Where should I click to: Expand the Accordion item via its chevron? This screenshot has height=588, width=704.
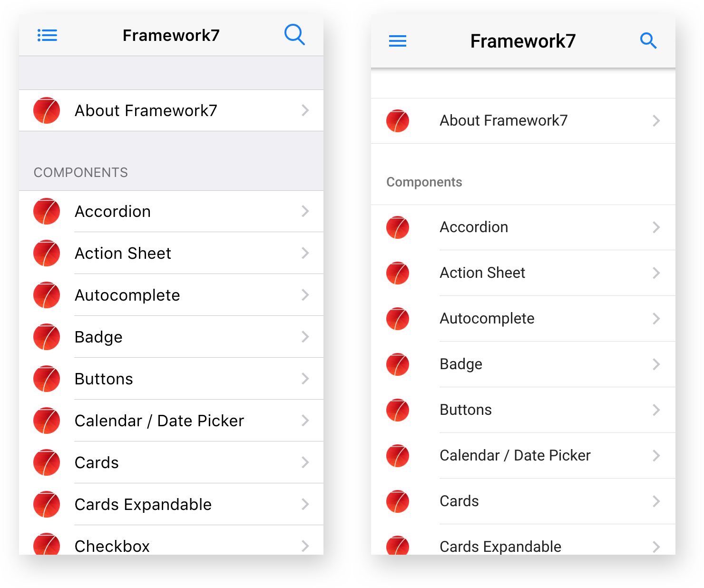pos(305,211)
